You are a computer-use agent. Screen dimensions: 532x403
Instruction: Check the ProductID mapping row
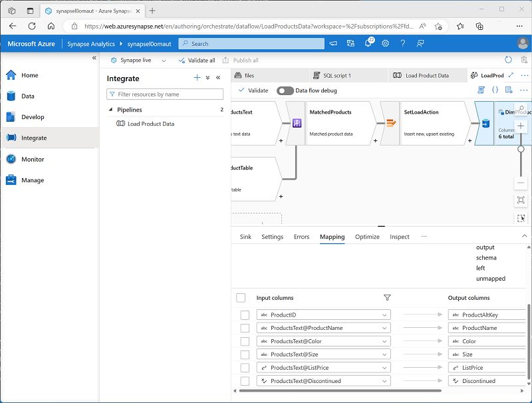[x=245, y=315]
